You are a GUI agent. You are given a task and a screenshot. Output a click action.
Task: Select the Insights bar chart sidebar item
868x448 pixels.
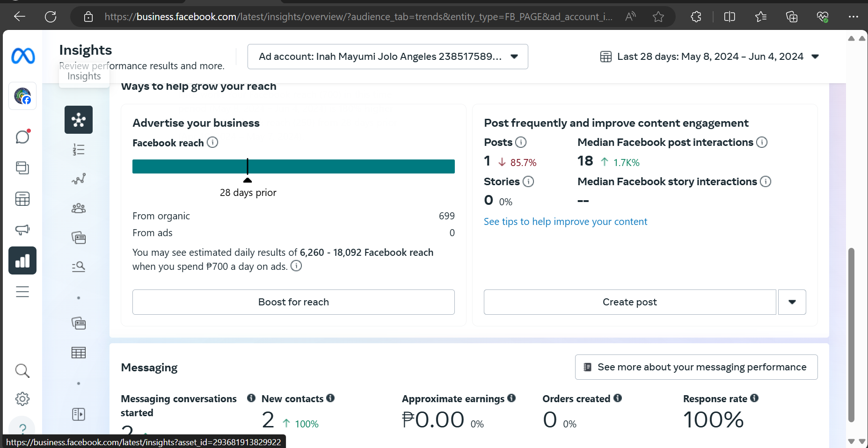coord(22,260)
